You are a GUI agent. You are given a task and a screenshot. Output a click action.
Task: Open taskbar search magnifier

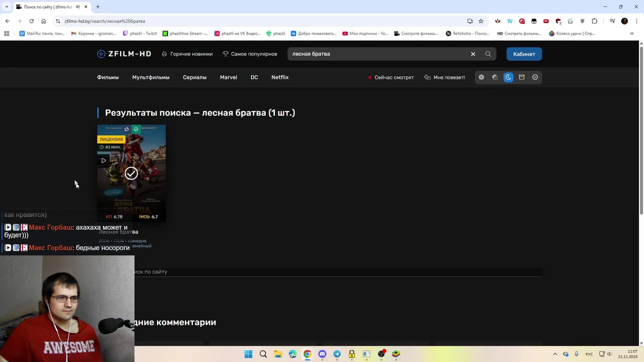coord(263,354)
